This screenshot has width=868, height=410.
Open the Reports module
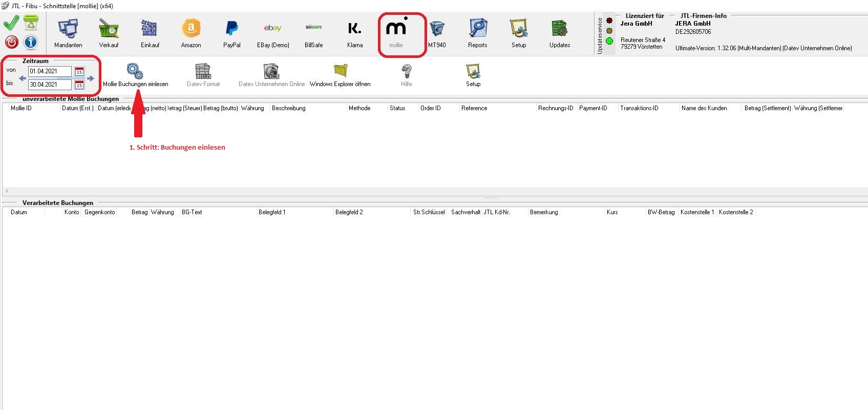pyautogui.click(x=477, y=29)
